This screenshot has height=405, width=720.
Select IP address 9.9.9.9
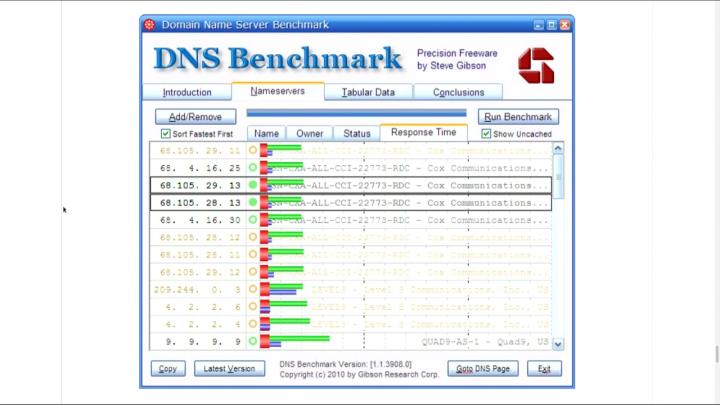pos(203,342)
